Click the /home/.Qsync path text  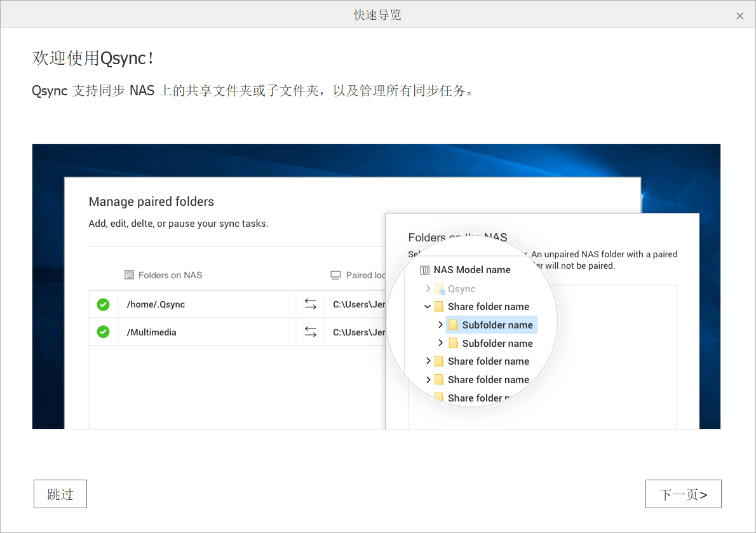(156, 304)
